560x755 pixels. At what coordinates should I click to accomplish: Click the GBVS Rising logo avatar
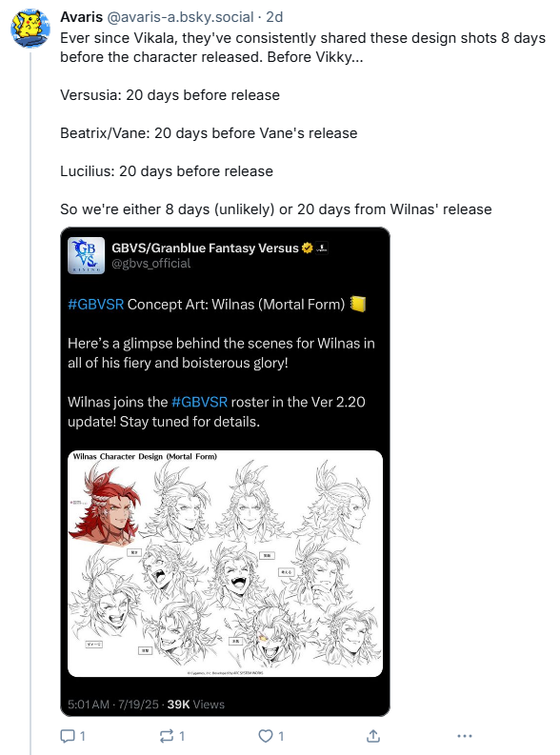click(87, 255)
